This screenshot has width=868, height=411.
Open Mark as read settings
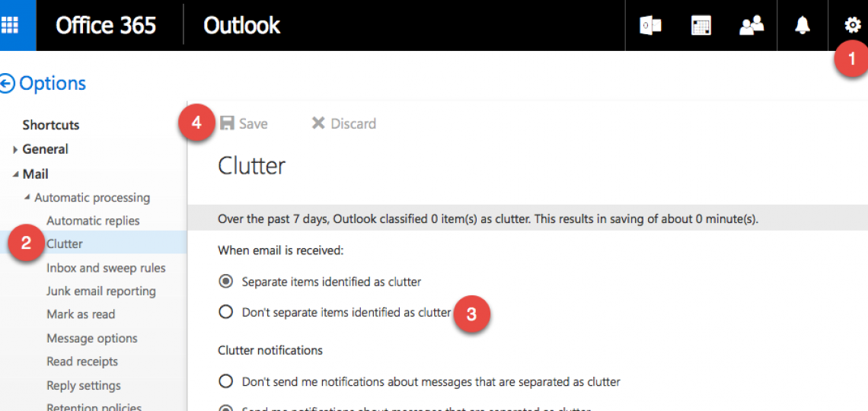point(81,314)
